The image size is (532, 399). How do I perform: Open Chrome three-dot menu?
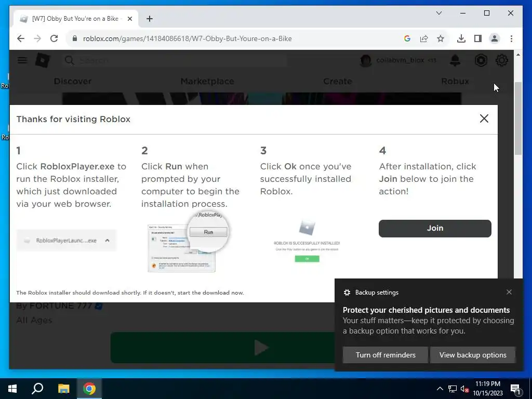[x=511, y=38]
